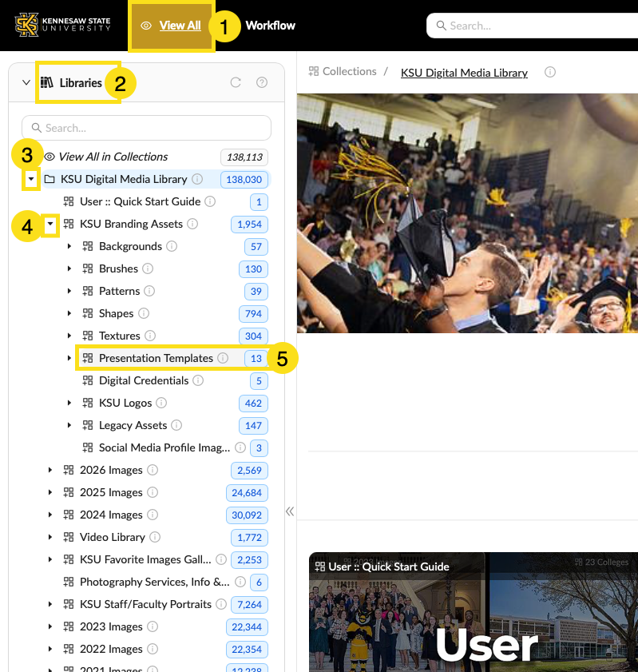Show info for 2023 Images

point(153,626)
